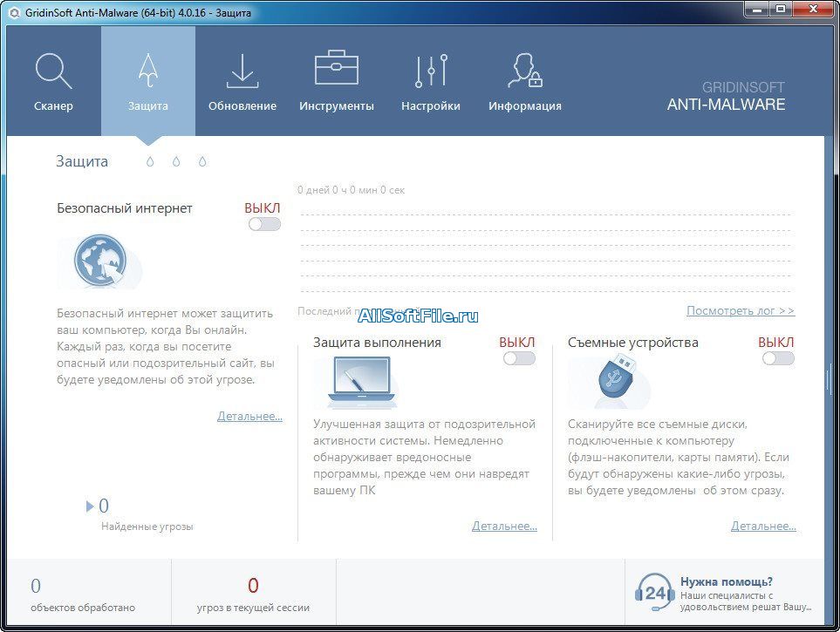Click the 'Защита выполнения' section heading
The width and height of the screenshot is (840, 632).
click(377, 343)
